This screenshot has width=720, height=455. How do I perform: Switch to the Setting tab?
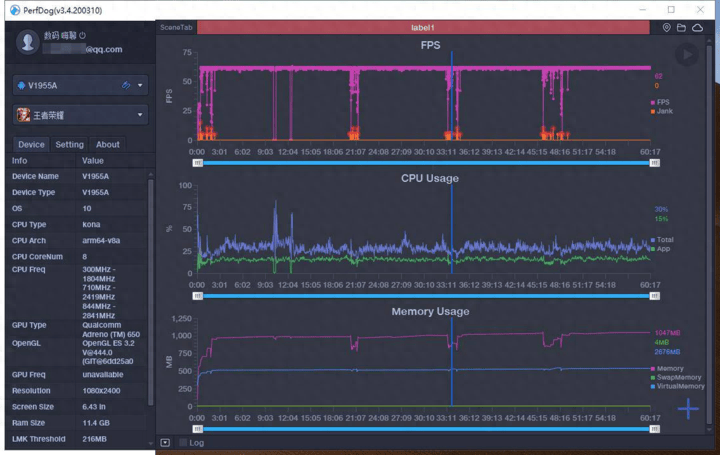pos(69,144)
